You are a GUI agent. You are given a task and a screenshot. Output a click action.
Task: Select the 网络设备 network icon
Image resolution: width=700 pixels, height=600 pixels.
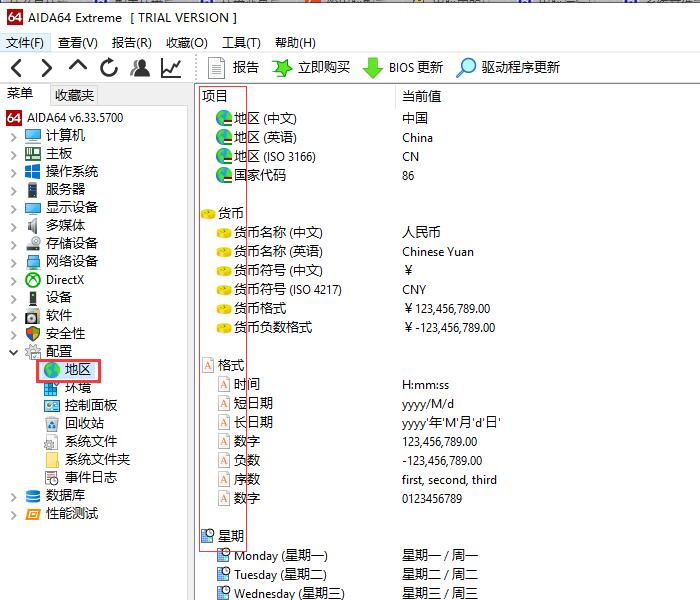point(33,262)
